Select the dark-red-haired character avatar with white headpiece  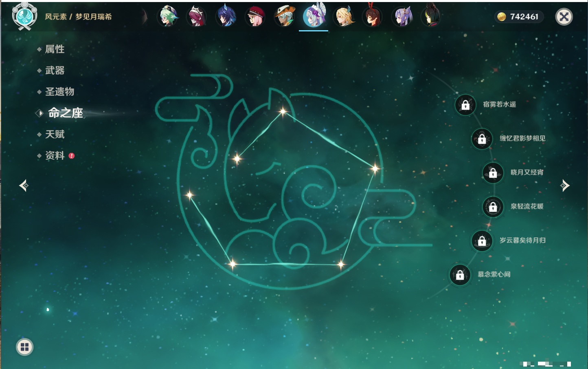(x=197, y=17)
